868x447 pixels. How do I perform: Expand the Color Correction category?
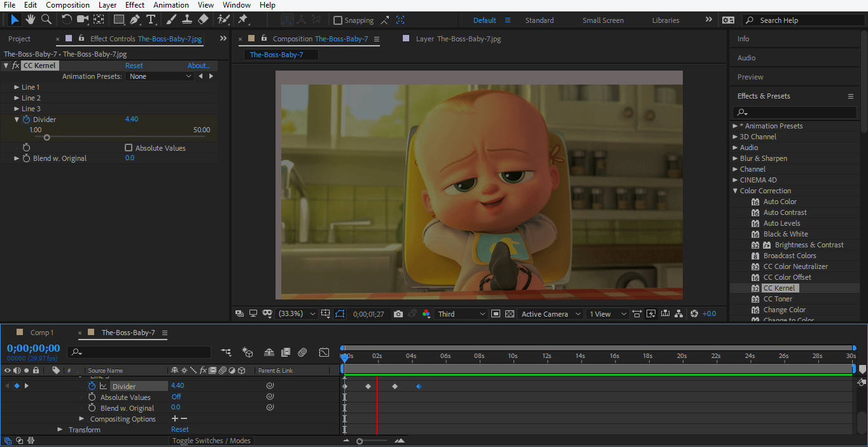point(735,190)
